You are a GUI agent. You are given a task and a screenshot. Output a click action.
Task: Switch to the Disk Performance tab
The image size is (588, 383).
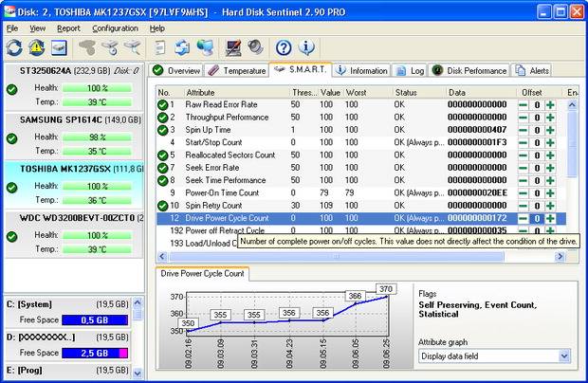coord(469,70)
